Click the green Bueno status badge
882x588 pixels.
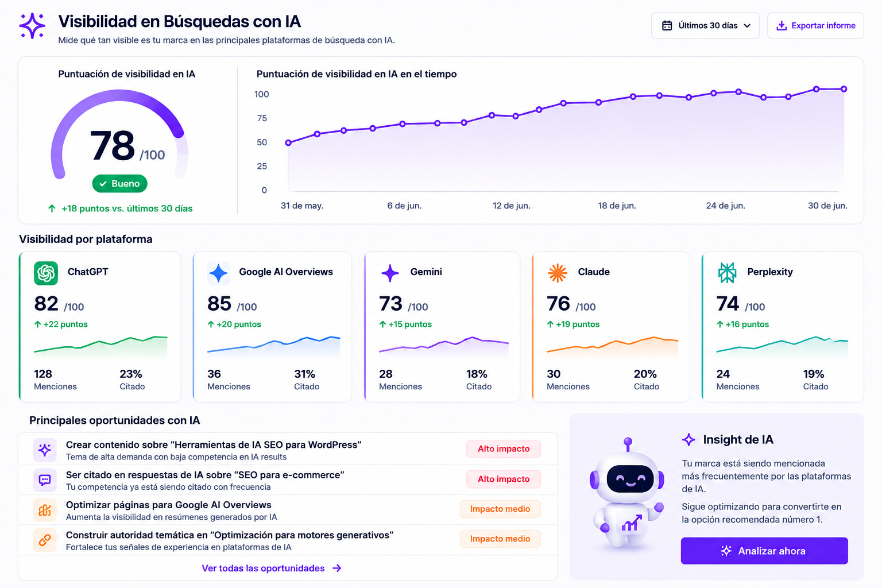coord(120,184)
